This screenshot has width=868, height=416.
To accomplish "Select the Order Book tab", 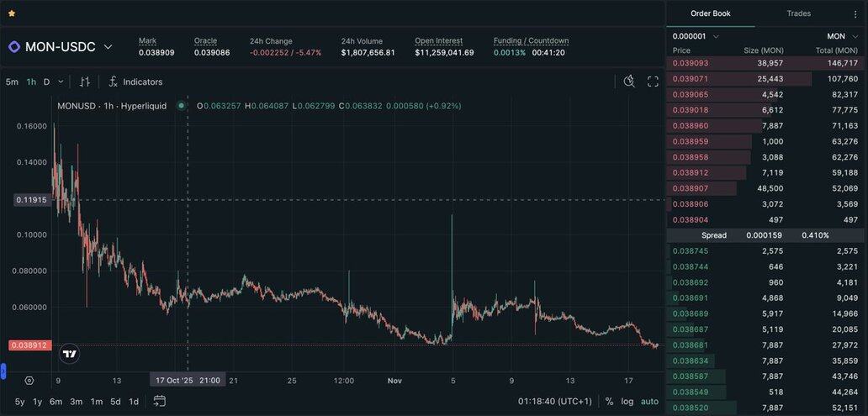I will click(710, 13).
